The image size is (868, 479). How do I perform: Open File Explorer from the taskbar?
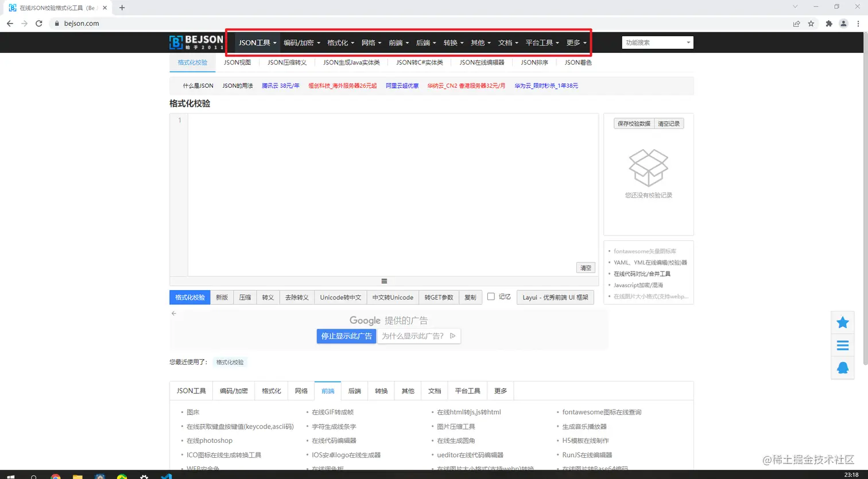click(77, 476)
